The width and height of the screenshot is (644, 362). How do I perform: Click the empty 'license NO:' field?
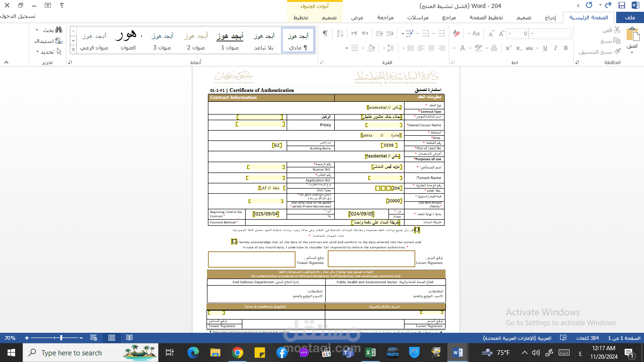pos(266,167)
